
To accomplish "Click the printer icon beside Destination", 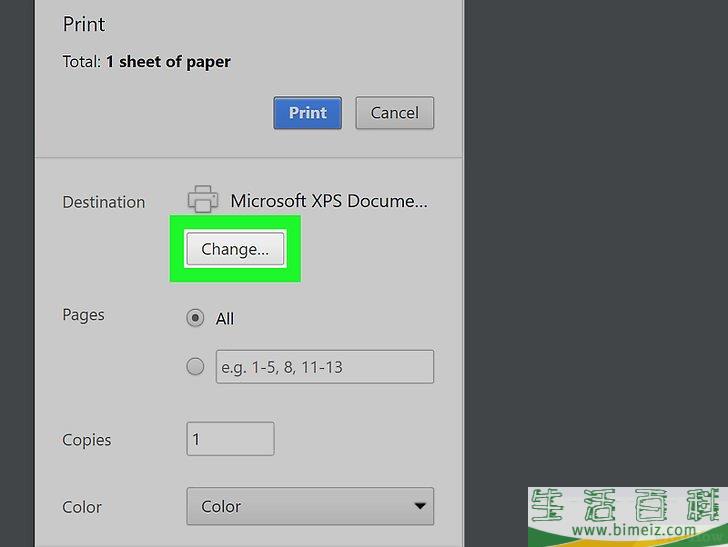I will coord(204,199).
